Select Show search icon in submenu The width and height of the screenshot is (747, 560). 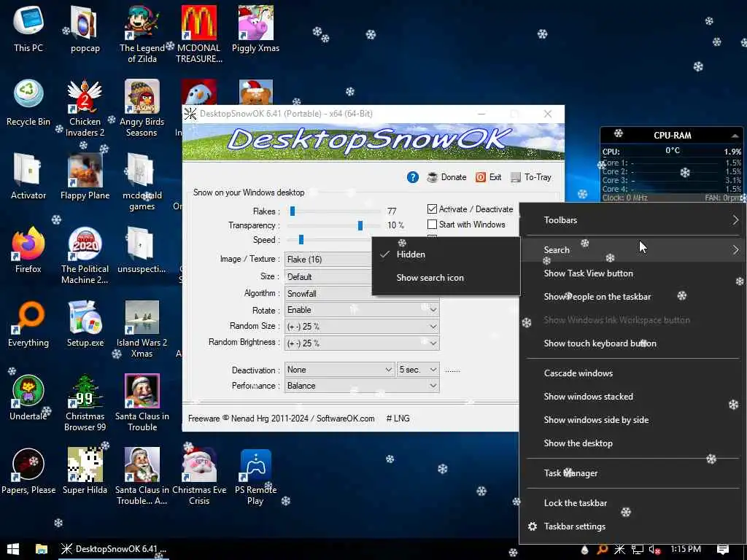446,278
